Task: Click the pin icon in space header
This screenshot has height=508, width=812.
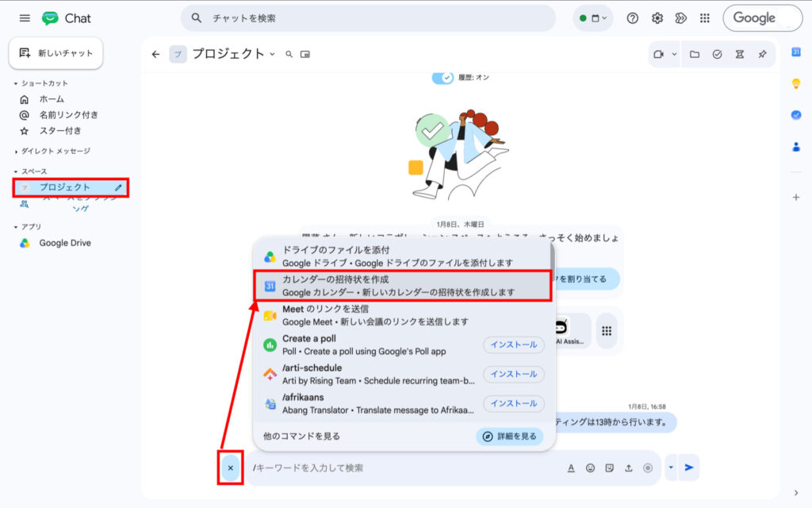Action: (x=762, y=54)
